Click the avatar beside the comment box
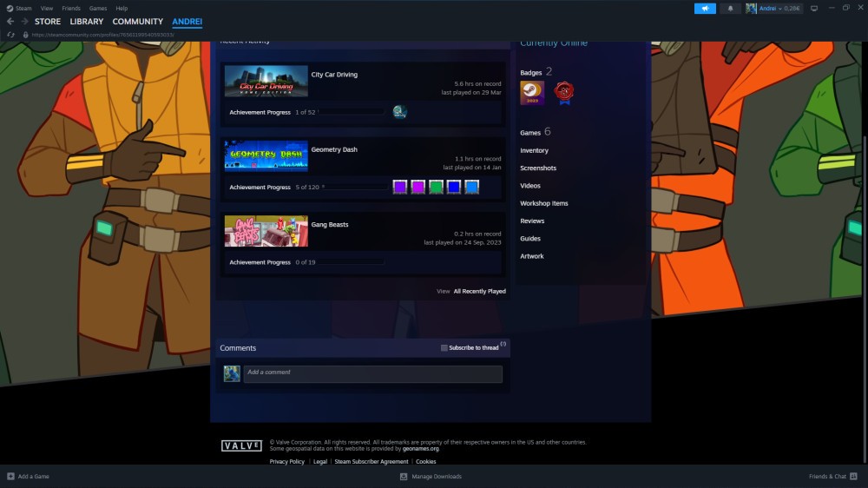Viewport: 868px width, 488px height. pyautogui.click(x=232, y=373)
